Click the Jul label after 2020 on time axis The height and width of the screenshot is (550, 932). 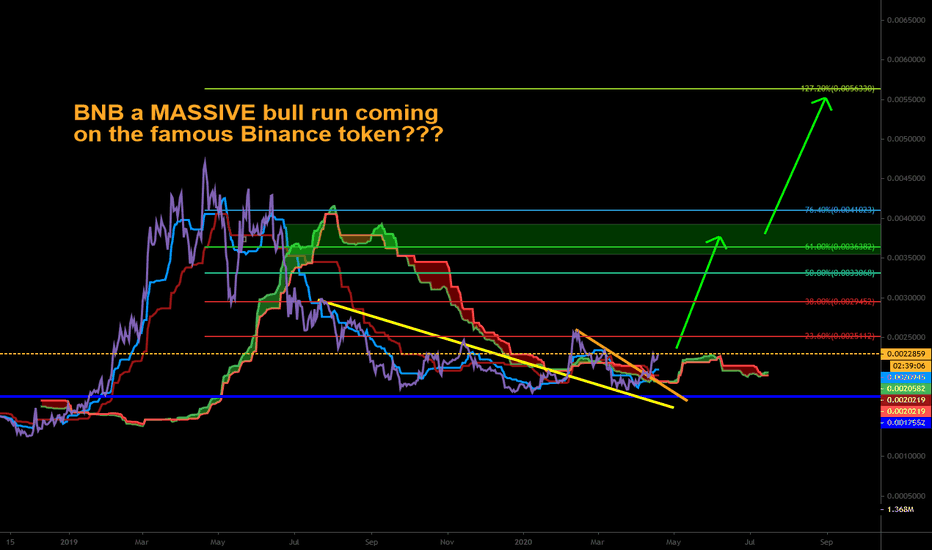pyautogui.click(x=750, y=542)
